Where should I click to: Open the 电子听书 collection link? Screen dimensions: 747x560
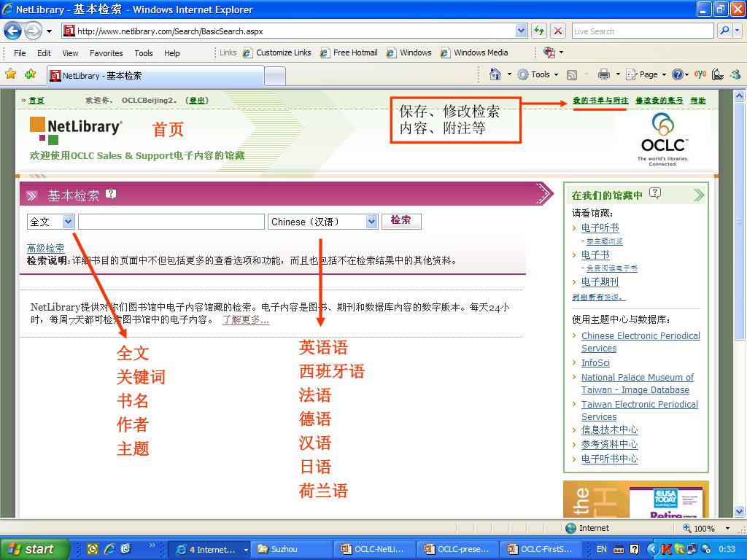coord(600,227)
